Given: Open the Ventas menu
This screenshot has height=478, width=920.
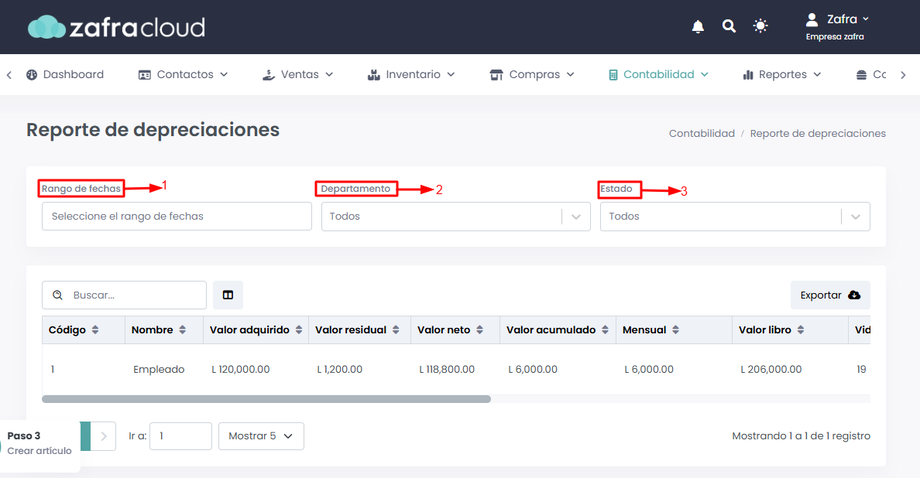Looking at the screenshot, I should [x=297, y=74].
